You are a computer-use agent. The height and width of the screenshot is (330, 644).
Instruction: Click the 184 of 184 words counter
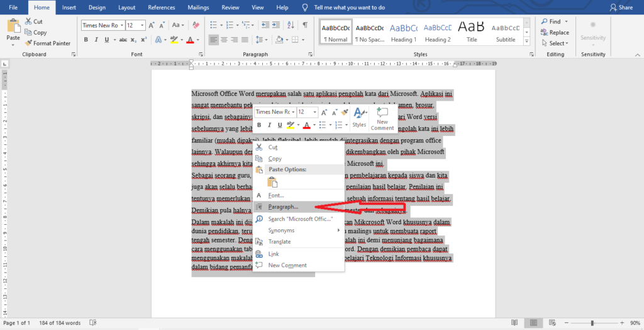coord(60,323)
